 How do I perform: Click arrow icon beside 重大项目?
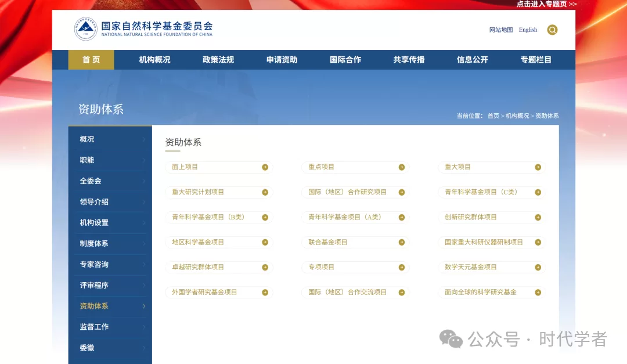point(538,167)
